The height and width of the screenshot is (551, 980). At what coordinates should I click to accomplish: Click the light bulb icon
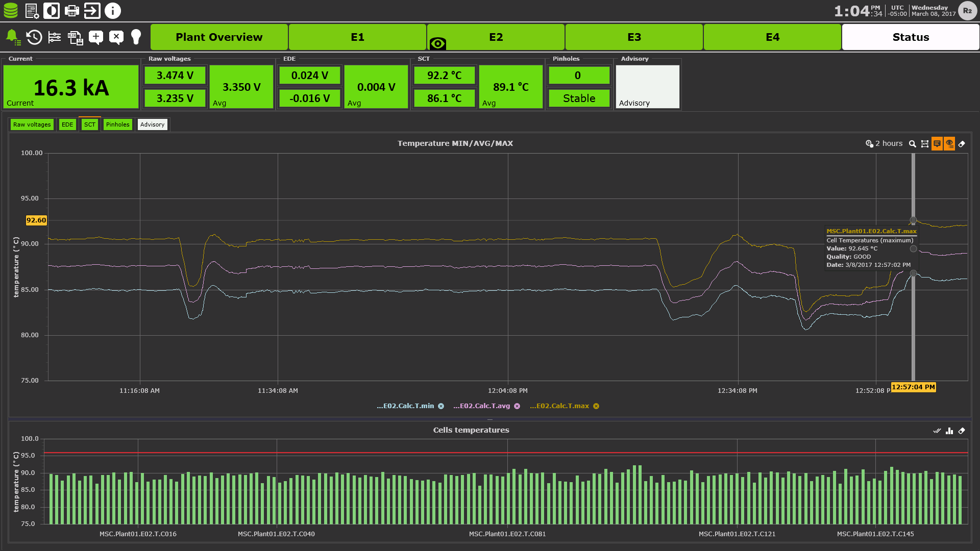click(x=136, y=37)
